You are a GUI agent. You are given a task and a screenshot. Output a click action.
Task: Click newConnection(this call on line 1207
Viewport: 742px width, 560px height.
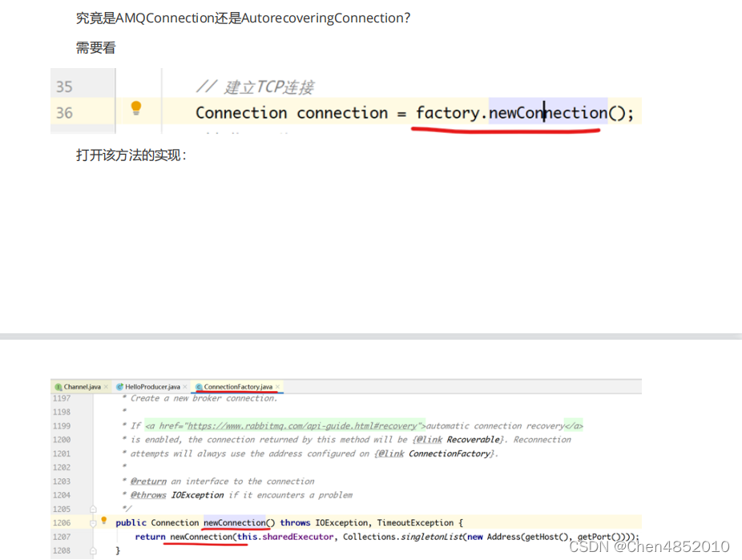(213, 537)
